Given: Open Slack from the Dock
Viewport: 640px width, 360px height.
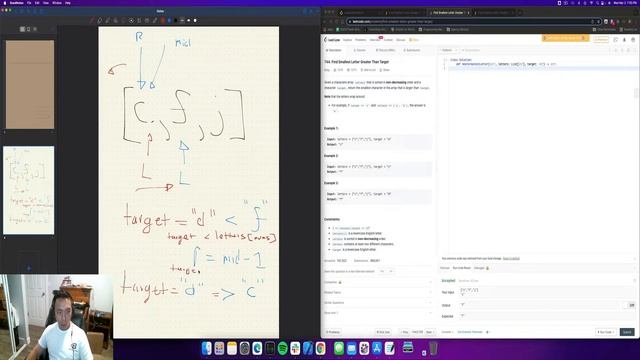Looking at the screenshot, I should click(295, 348).
